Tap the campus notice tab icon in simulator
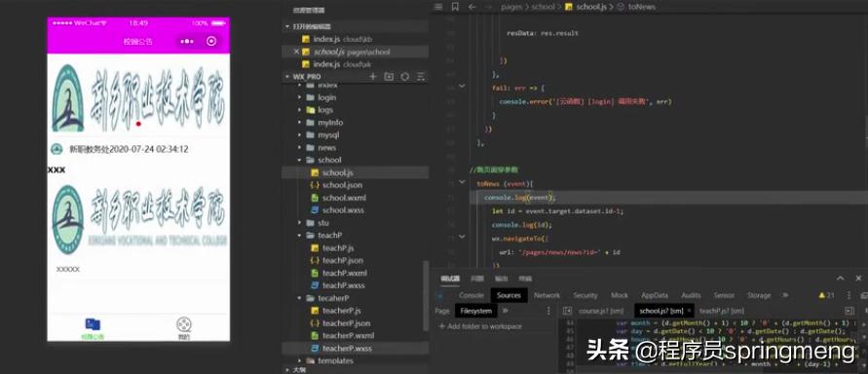Screen dimensions: 868x374 93,324
